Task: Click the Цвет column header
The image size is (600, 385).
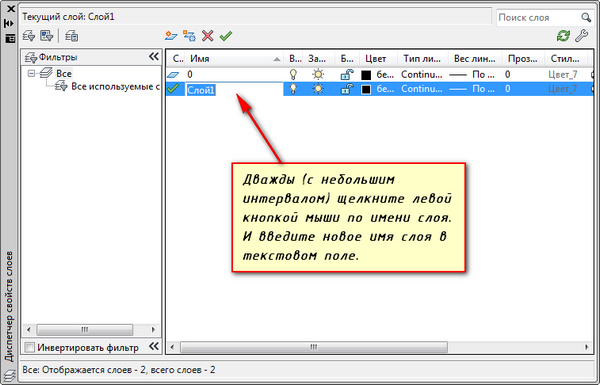Action: point(378,59)
